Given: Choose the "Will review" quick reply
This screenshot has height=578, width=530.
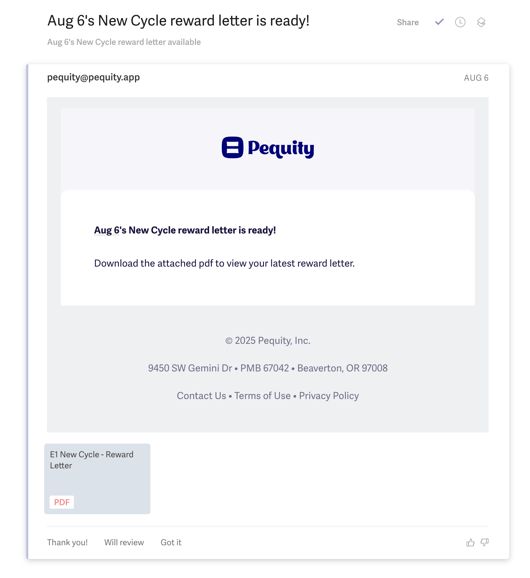Looking at the screenshot, I should pyautogui.click(x=124, y=542).
